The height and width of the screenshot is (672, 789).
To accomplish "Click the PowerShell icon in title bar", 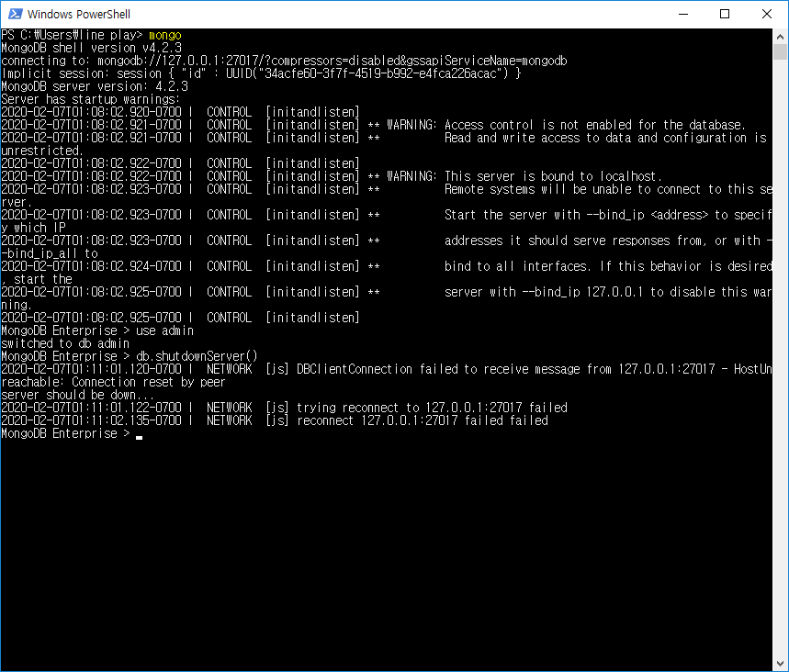I will (x=16, y=14).
